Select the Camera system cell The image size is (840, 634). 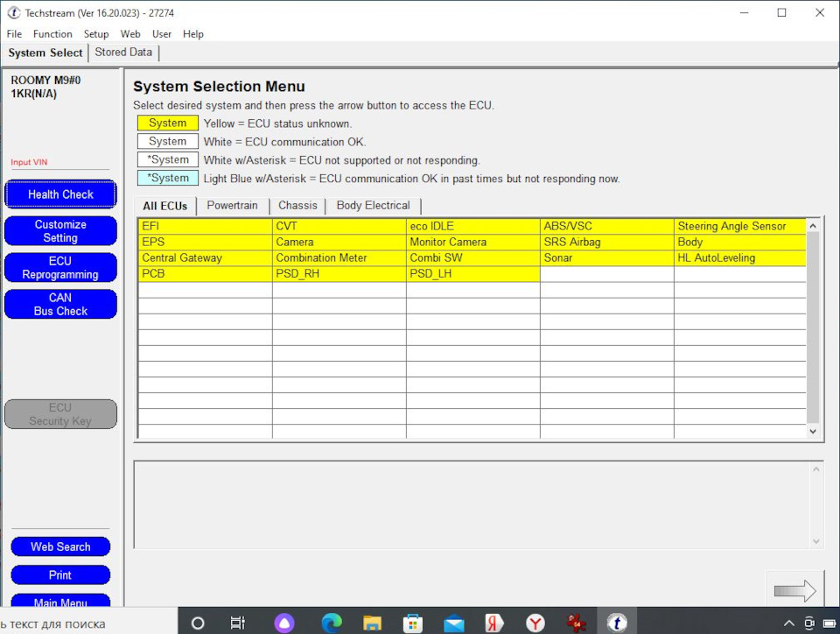coord(339,243)
